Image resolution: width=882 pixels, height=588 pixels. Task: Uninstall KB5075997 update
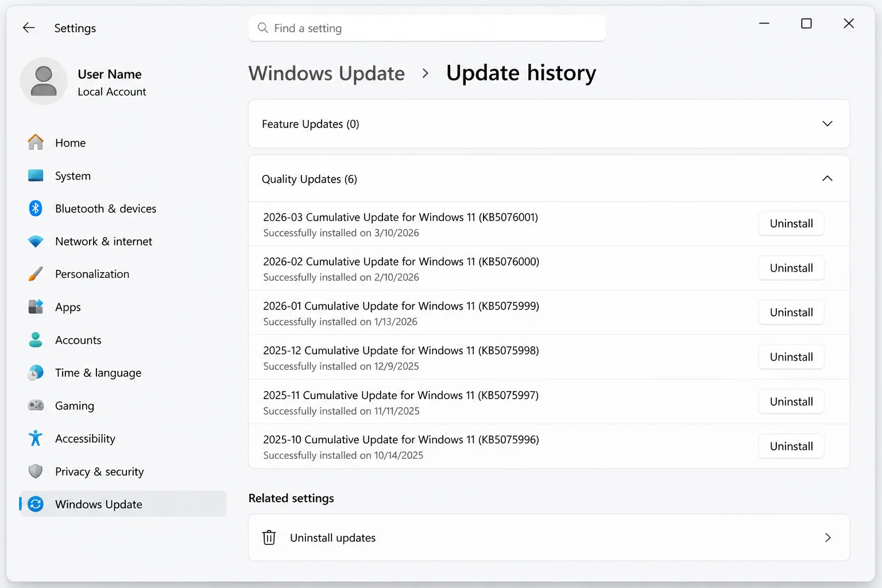tap(791, 401)
